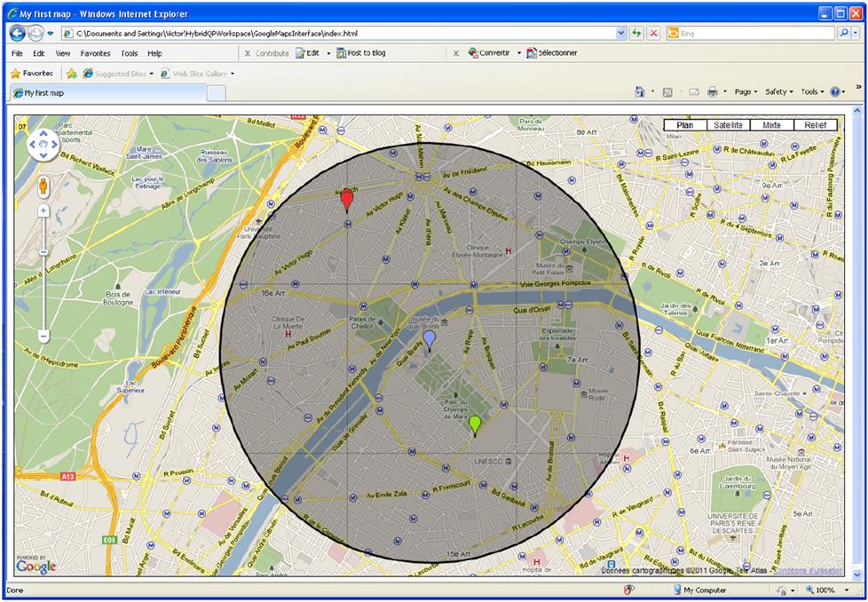The width and height of the screenshot is (868, 602).
Task: Click the browser Back arrow button
Action: tap(18, 33)
